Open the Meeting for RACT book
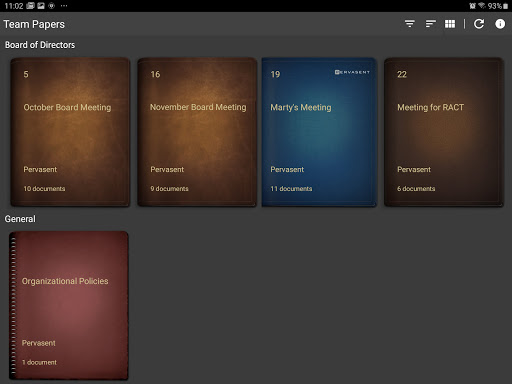512x384 pixels. click(444, 132)
